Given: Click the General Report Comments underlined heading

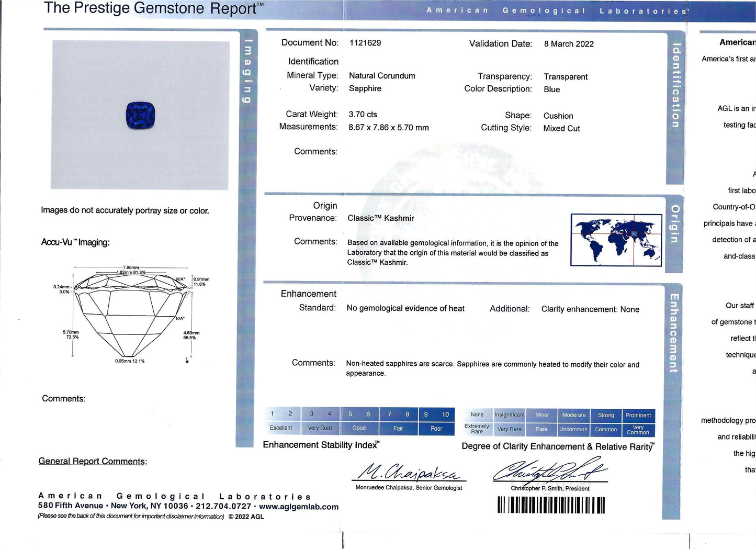Looking at the screenshot, I should [x=93, y=461].
